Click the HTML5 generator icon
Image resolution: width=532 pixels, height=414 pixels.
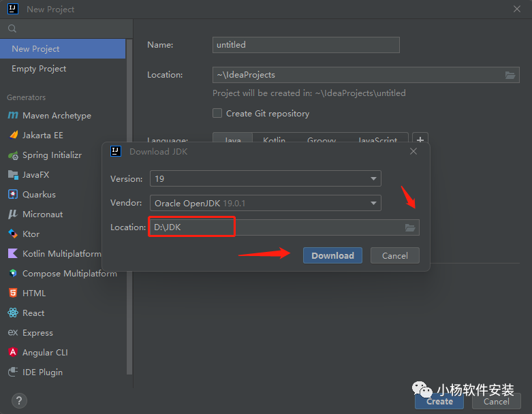(12, 293)
